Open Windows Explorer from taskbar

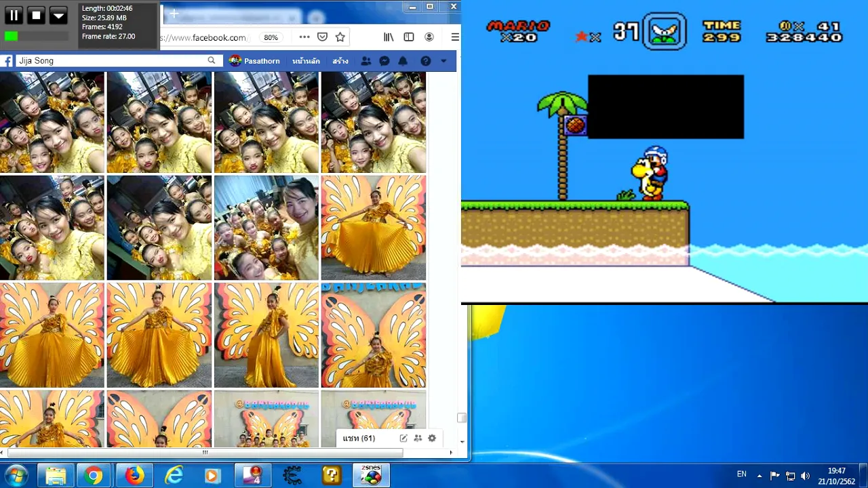click(x=56, y=476)
